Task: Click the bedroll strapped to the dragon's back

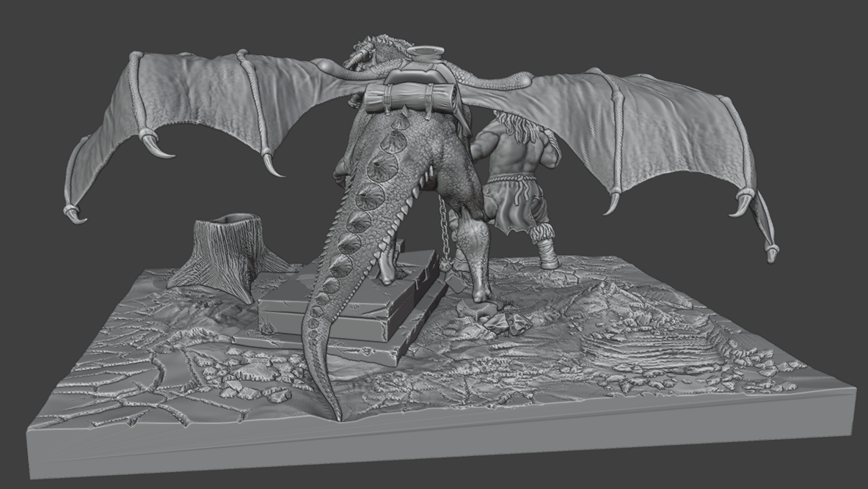Action: [x=411, y=98]
